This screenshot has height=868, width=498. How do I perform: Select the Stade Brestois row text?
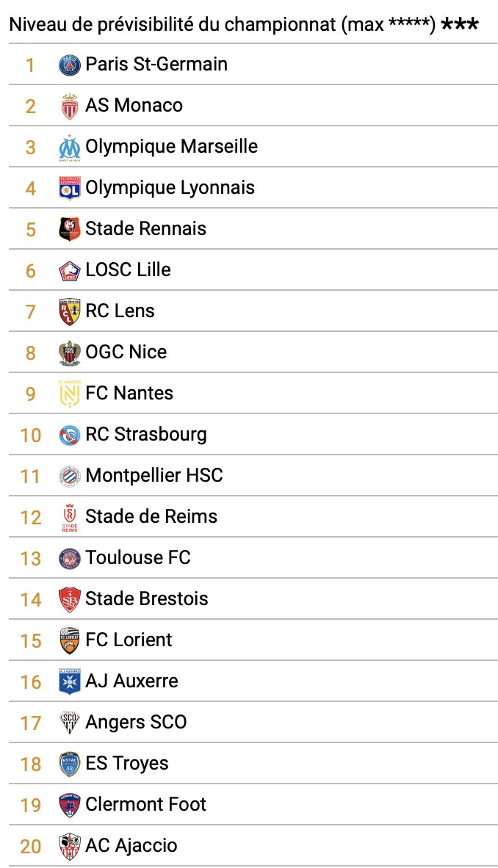147,598
